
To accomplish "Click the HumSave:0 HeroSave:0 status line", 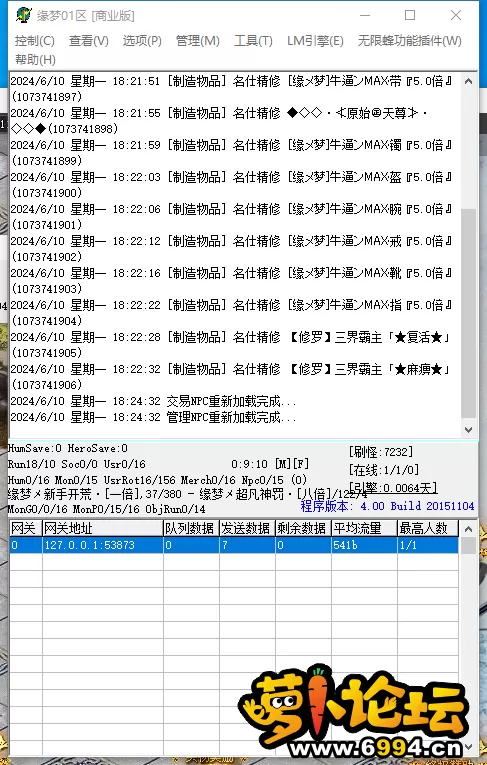I will [67, 448].
